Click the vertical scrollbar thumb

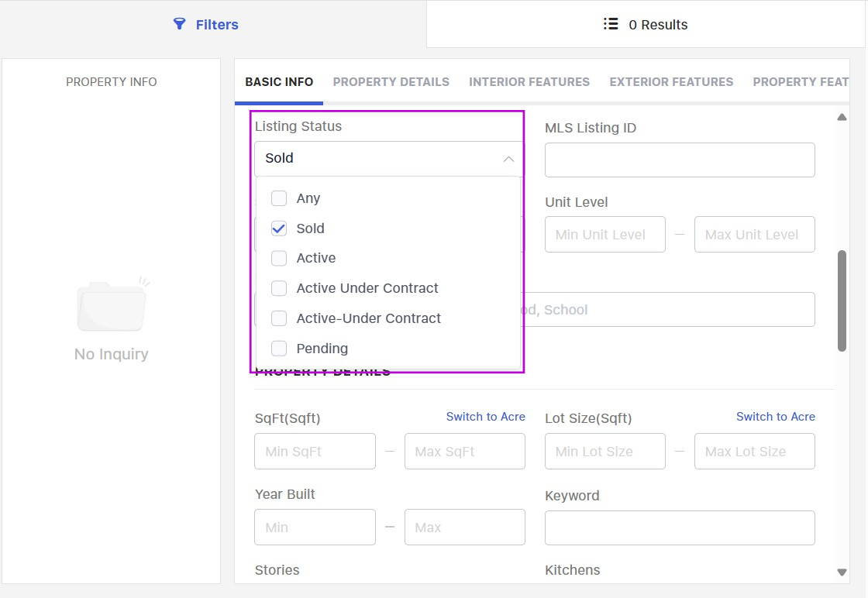click(x=842, y=301)
